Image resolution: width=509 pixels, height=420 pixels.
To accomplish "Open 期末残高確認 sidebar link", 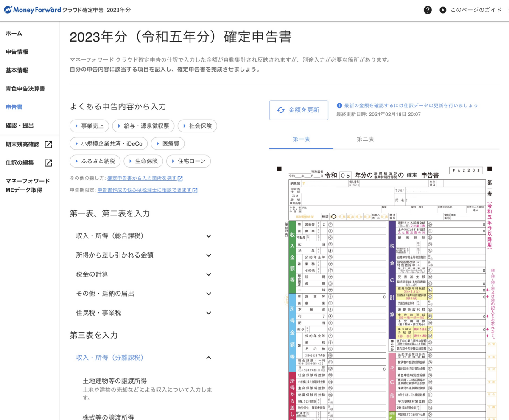I will pos(22,144).
